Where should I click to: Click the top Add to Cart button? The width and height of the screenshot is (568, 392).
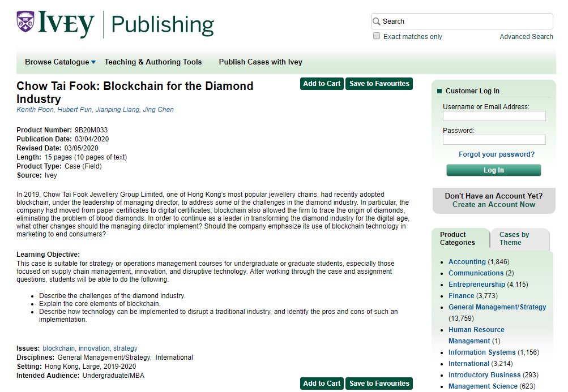click(322, 84)
